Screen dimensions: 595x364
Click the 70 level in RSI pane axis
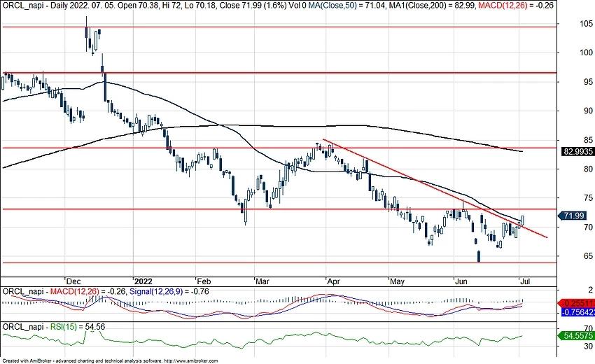tap(589, 328)
